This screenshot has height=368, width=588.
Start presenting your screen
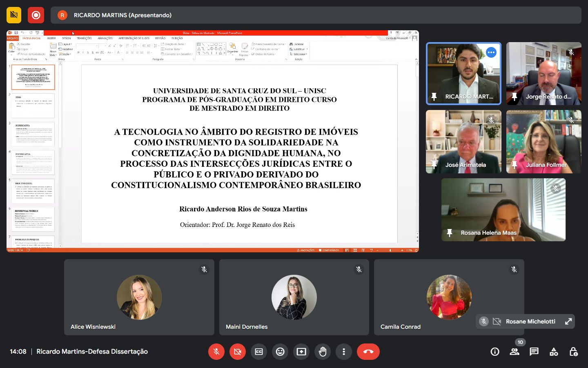pos(301,352)
